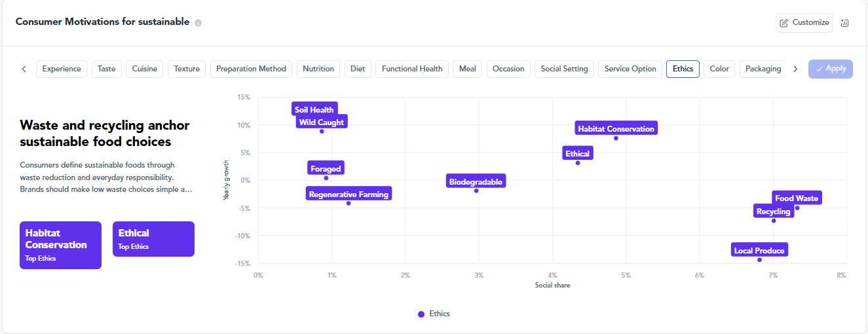Select the Biodegradable label in the chart

(x=476, y=182)
